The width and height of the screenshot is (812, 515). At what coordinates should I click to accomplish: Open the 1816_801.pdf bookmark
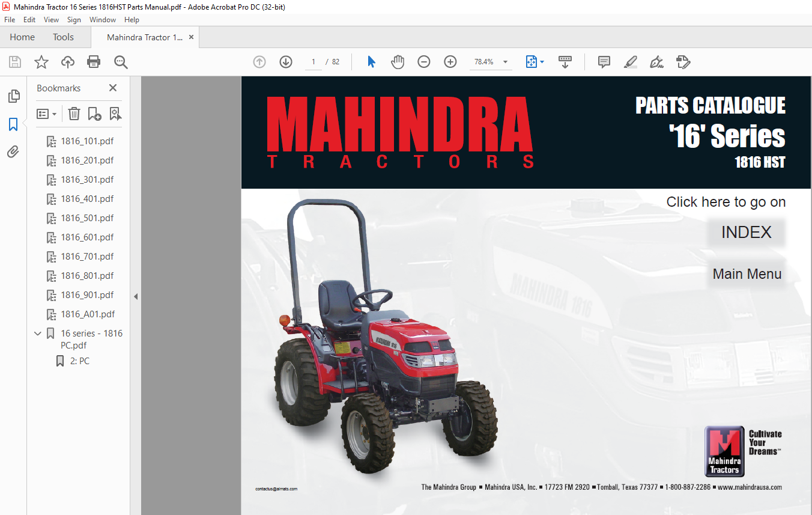(87, 276)
